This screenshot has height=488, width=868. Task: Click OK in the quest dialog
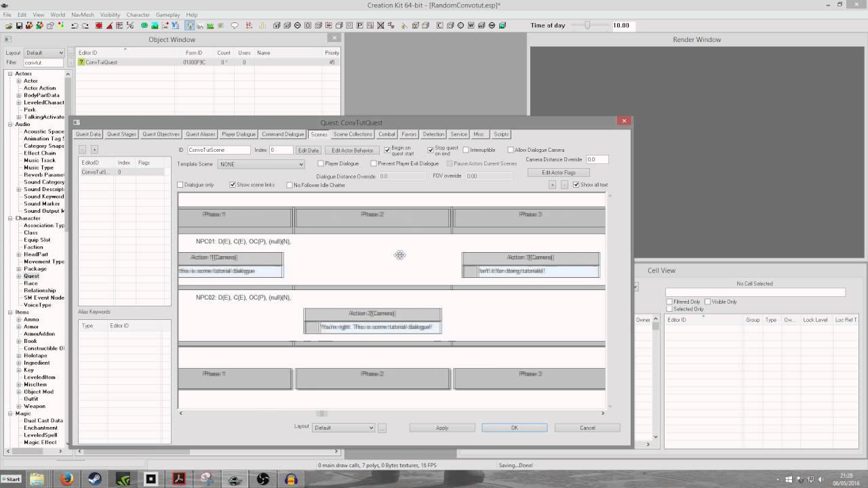click(x=515, y=428)
